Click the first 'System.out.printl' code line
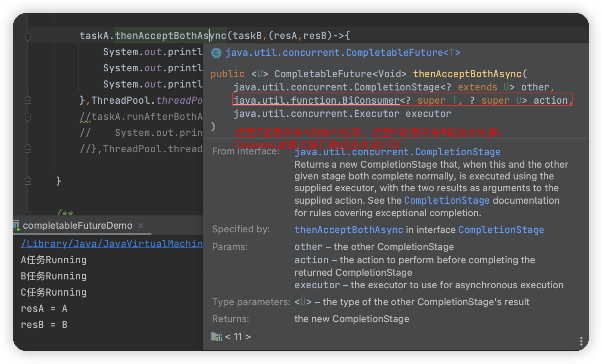 coord(153,52)
